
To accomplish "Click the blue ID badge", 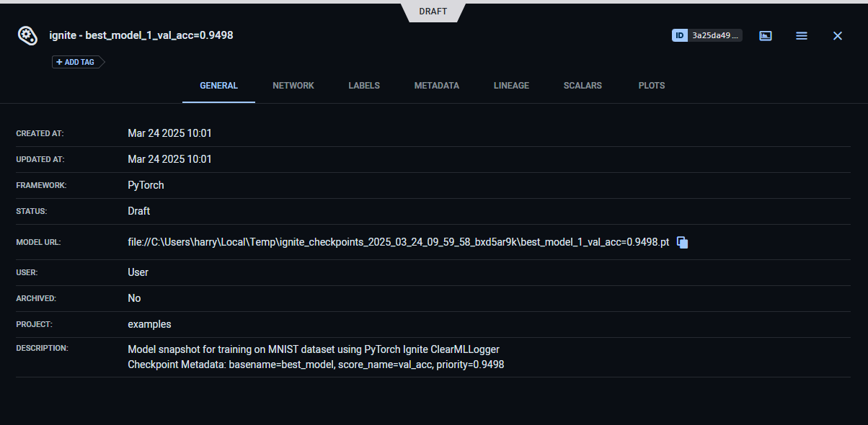I will click(679, 35).
